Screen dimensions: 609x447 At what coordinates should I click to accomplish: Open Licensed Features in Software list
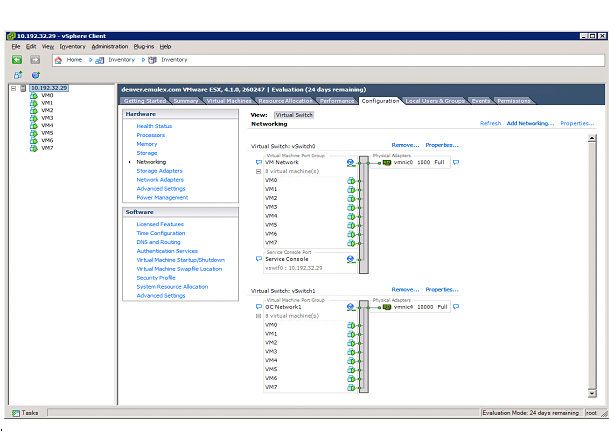[160, 224]
